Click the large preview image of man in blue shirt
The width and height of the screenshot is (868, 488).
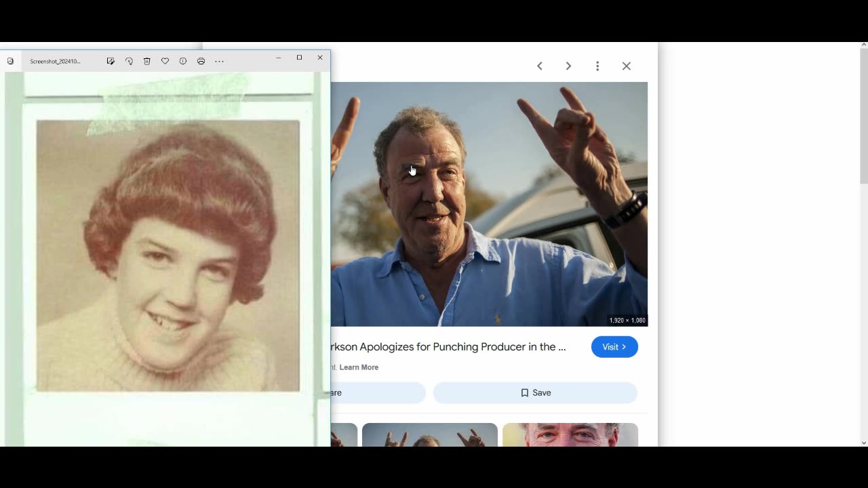point(489,204)
